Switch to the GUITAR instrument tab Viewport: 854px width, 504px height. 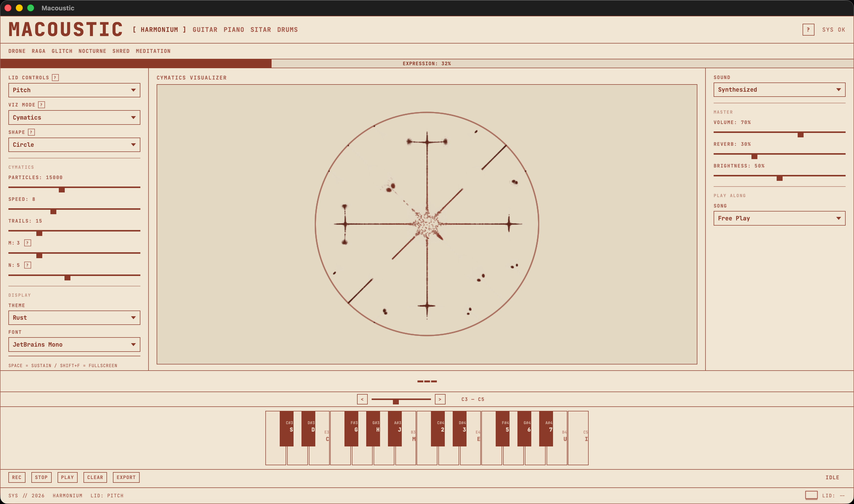pyautogui.click(x=205, y=30)
